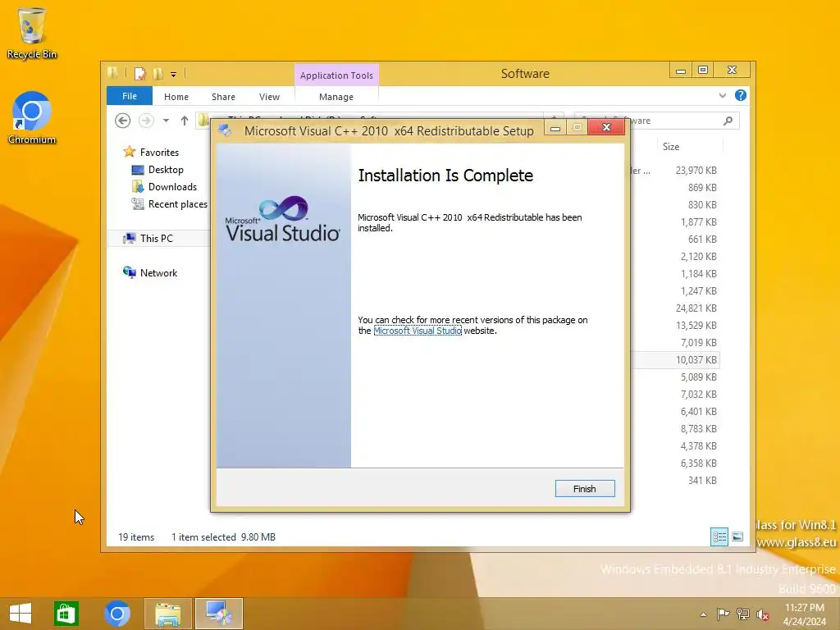Open the Action Center flag tray icon
The image size is (840, 630).
[724, 614]
